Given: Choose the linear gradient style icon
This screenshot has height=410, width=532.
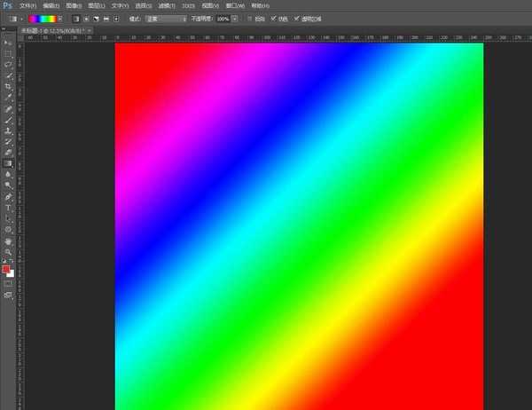Looking at the screenshot, I should coord(75,18).
